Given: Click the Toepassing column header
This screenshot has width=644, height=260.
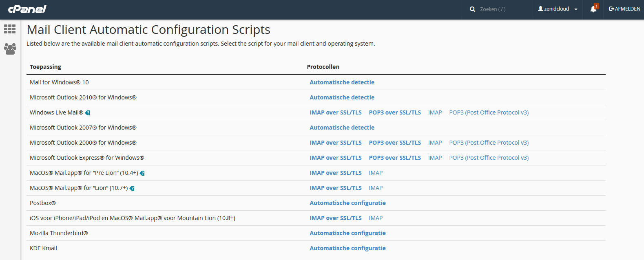Looking at the screenshot, I should [x=45, y=67].
